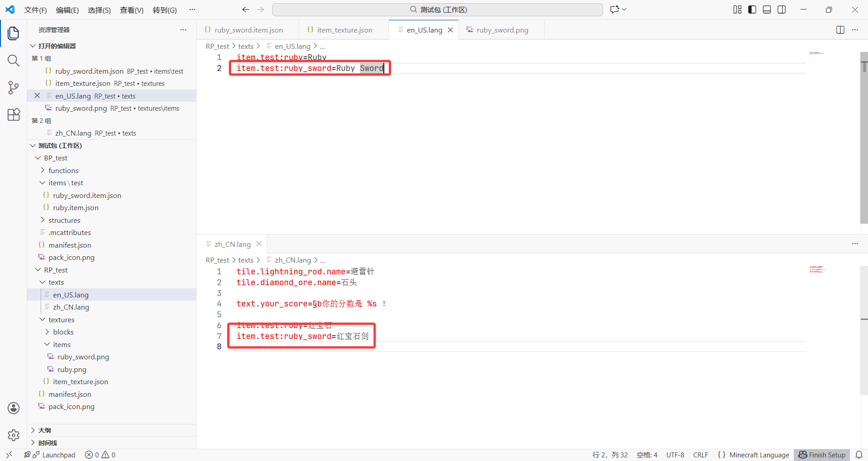Toggle the bottom panel visibility
This screenshot has width=868, height=461.
pyautogui.click(x=767, y=9)
